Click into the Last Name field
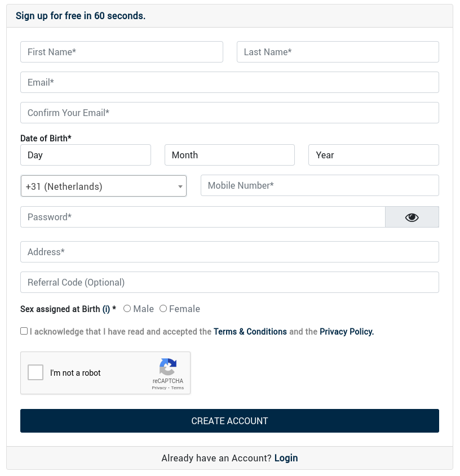 pos(338,52)
